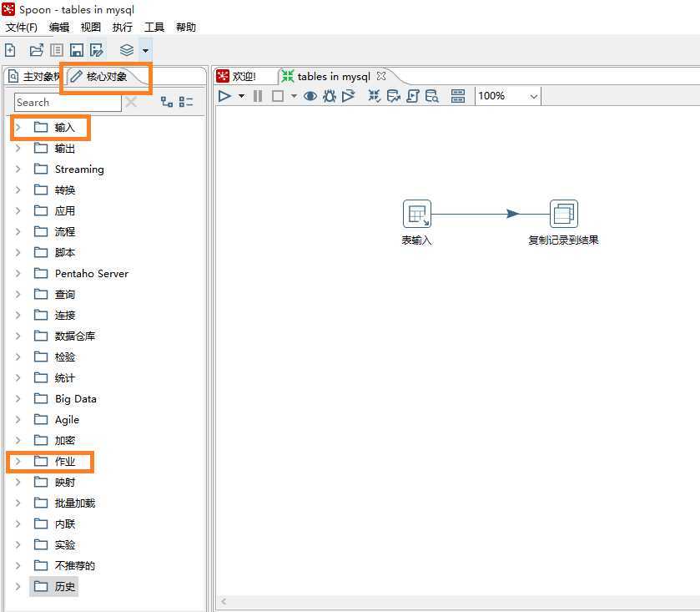Expand the Streaming folder arrow
Image resolution: width=700 pixels, height=612 pixels.
pos(18,169)
